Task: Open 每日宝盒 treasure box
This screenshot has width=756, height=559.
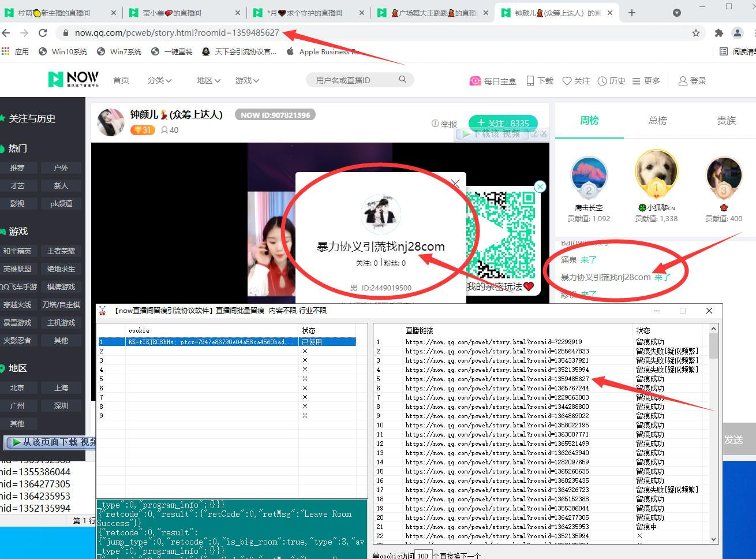Action: (493, 81)
